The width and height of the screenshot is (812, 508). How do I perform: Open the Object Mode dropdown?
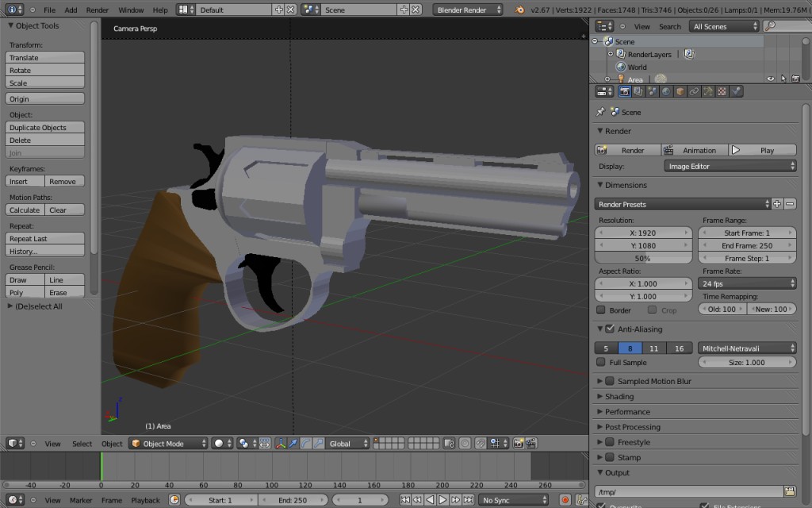[167, 444]
